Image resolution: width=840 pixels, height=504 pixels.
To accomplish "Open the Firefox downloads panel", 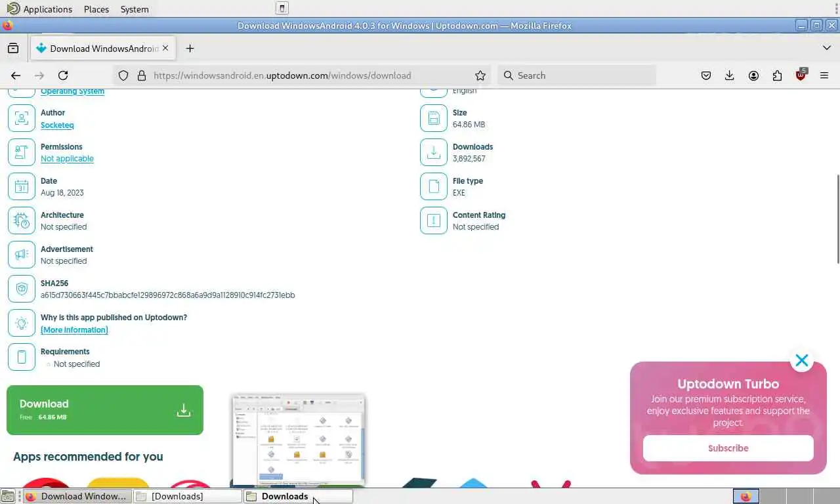I will [x=730, y=75].
